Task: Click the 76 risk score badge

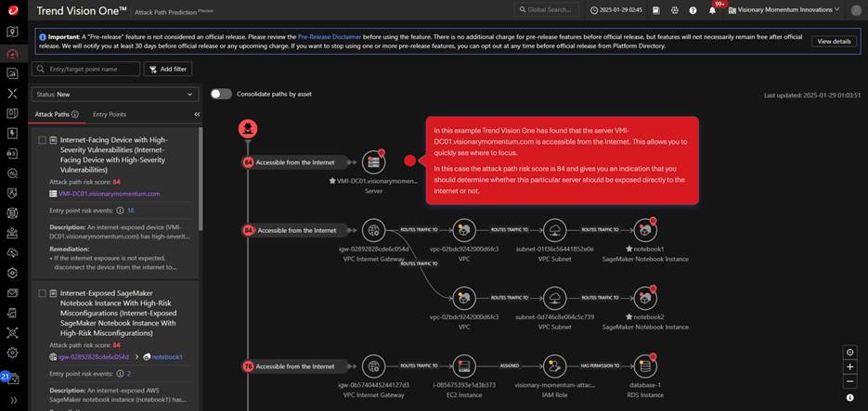Action: [248, 366]
